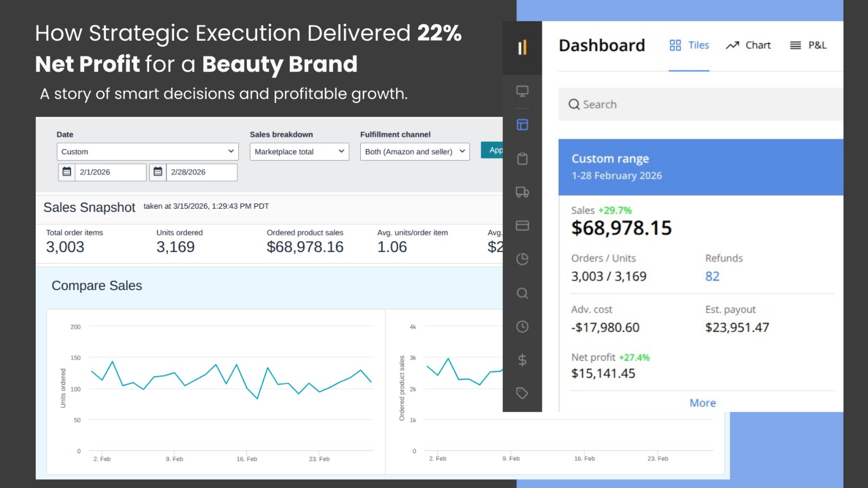Image resolution: width=868 pixels, height=488 pixels.
Task: Expand the Fulfillment channel dropdown
Action: point(414,152)
